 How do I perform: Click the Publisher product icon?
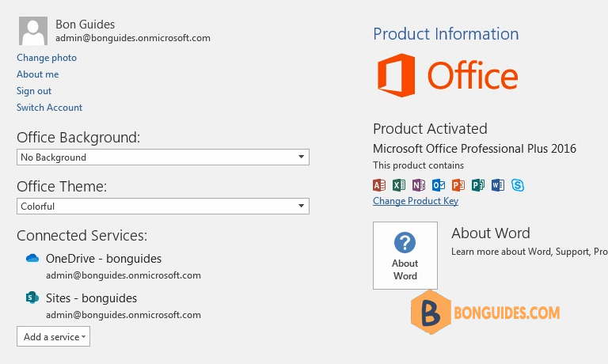click(478, 185)
